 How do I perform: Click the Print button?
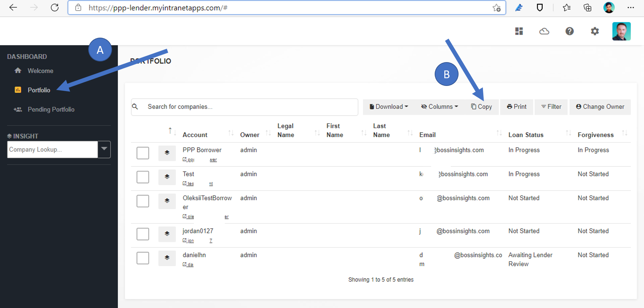(516, 107)
